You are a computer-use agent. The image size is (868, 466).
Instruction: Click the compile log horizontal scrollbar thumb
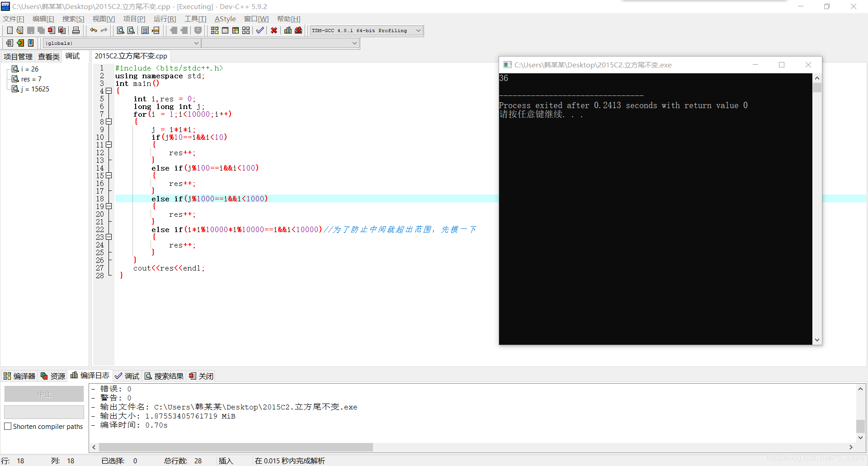pos(236,447)
